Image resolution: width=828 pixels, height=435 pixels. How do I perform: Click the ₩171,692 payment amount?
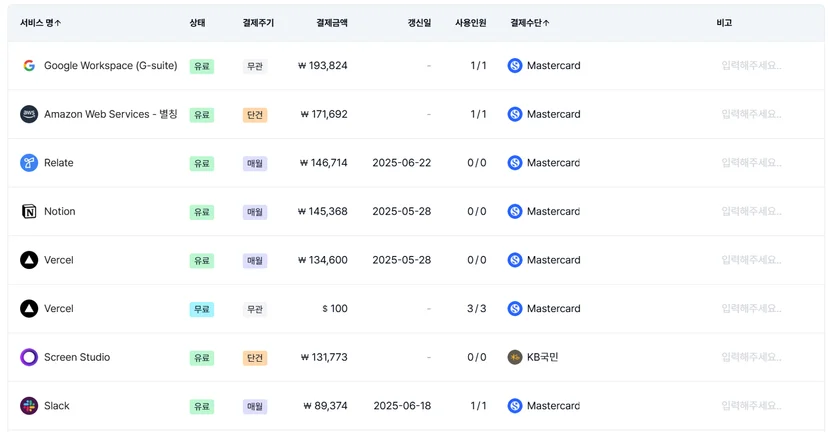pos(324,114)
